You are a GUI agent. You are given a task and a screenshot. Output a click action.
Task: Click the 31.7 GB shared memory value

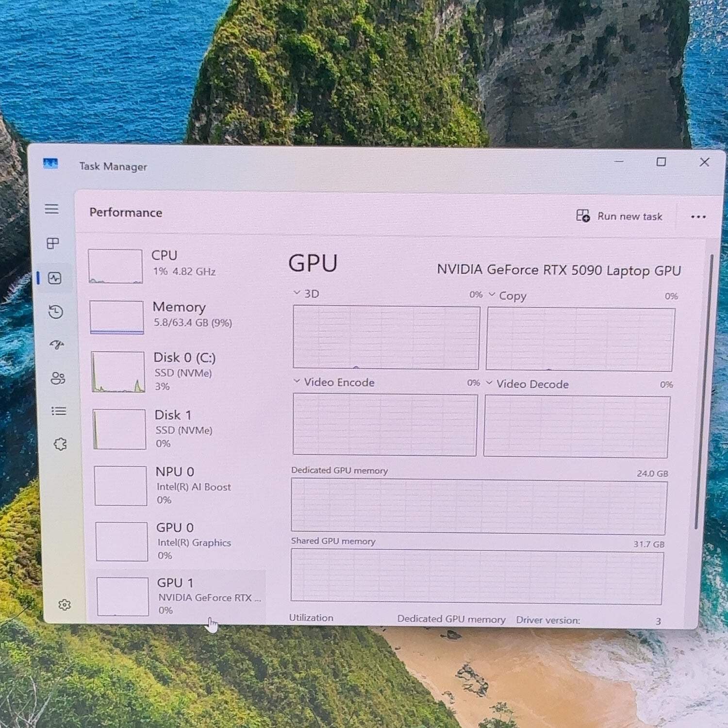pyautogui.click(x=649, y=544)
